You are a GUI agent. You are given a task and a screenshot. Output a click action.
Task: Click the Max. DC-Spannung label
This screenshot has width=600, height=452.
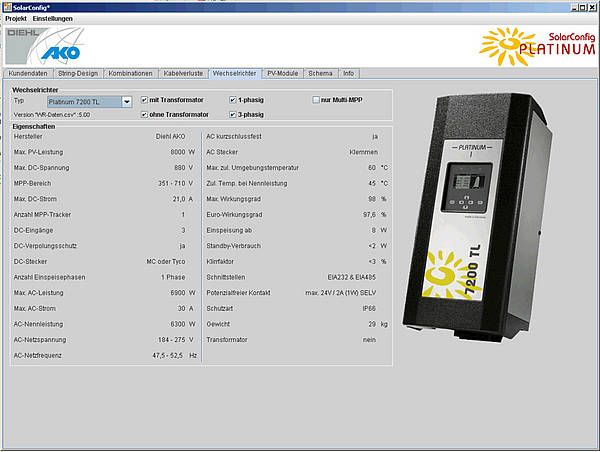41,168
